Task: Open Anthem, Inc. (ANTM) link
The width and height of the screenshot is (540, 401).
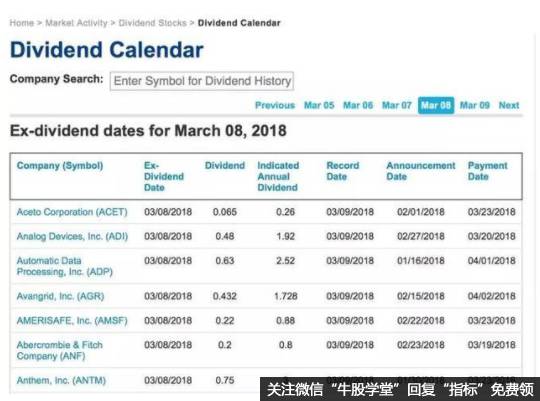Action: [x=61, y=380]
